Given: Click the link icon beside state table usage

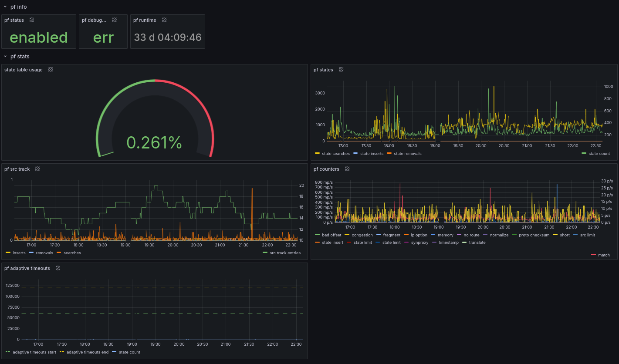Looking at the screenshot, I should 51,70.
